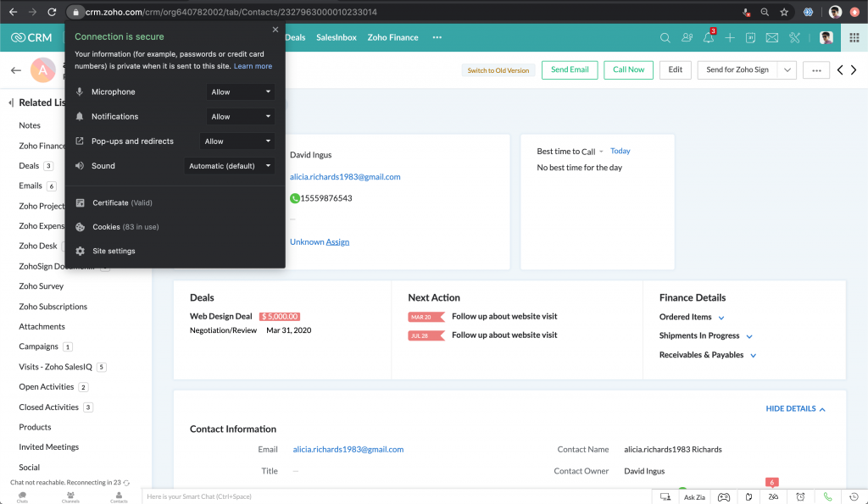Open Site settings in the security popup
This screenshot has width=868, height=504.
coord(114,251)
